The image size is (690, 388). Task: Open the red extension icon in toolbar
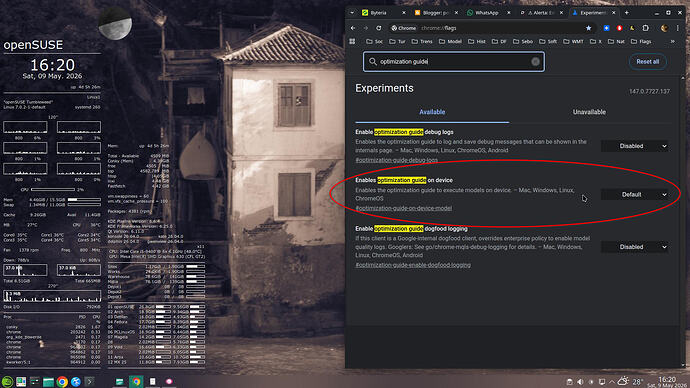point(619,28)
